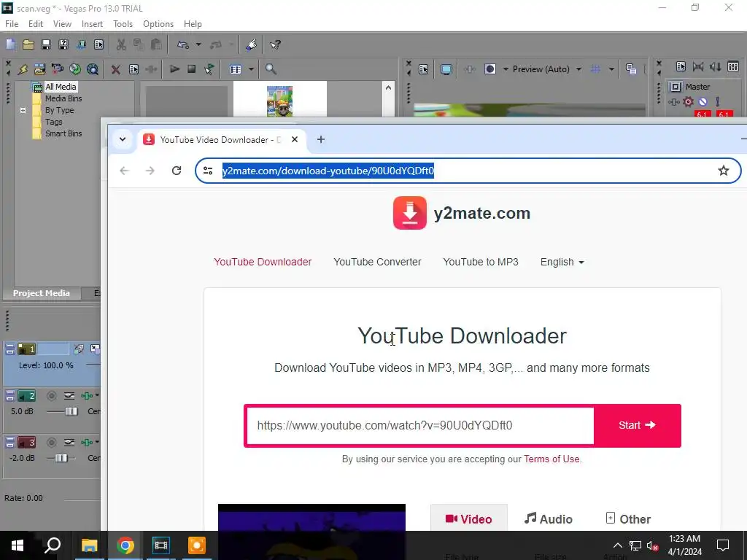Image resolution: width=747 pixels, height=560 pixels.
Task: Stop preview in Project Media toolbar
Action: (192, 69)
